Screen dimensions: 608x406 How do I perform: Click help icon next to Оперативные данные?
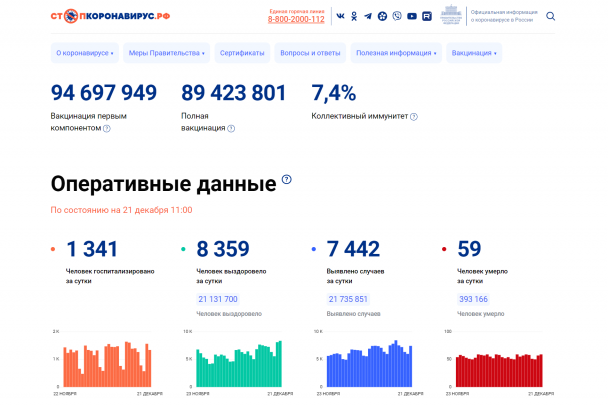[x=286, y=180]
